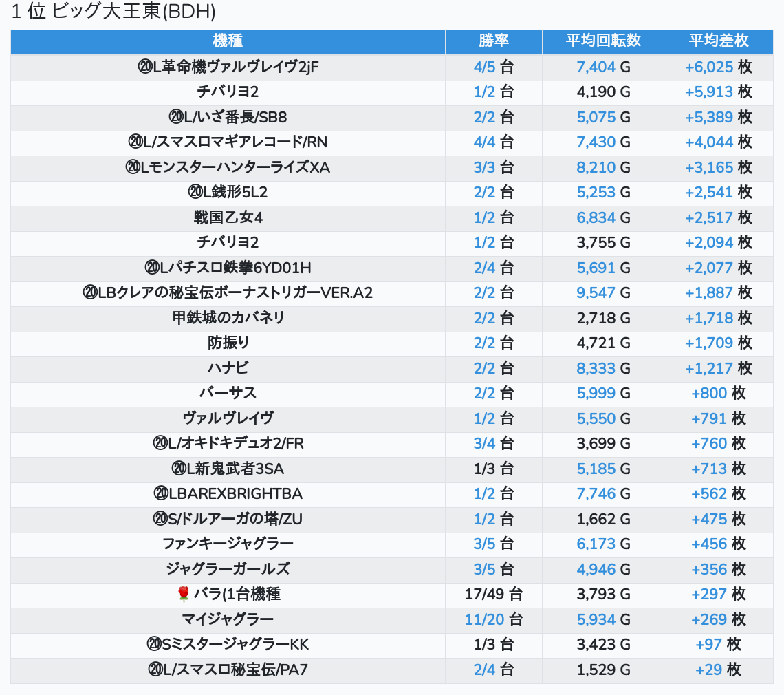The image size is (784, 695).
Task: Open the 3/3 link for Lモンスターハンターライズ
Action: 484,167
